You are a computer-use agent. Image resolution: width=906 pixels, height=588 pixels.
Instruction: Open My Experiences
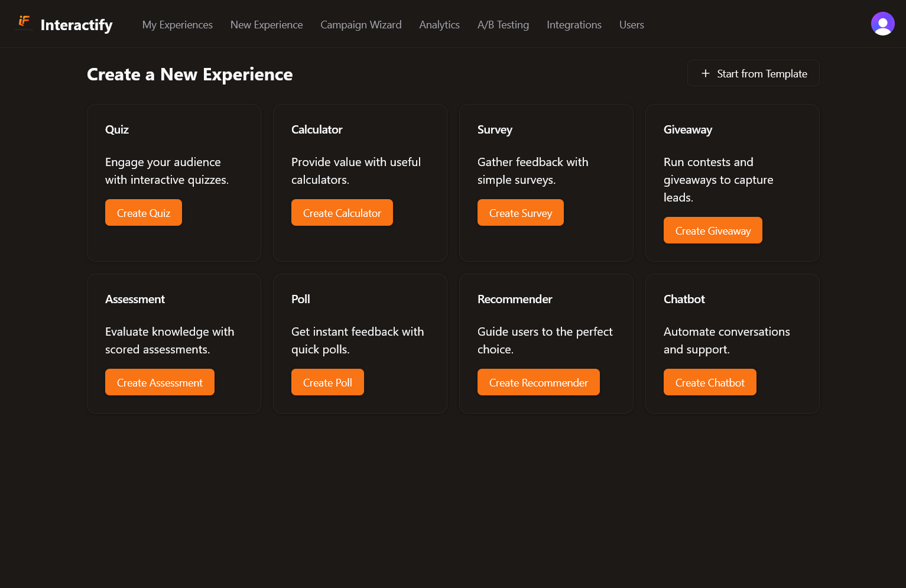177,25
